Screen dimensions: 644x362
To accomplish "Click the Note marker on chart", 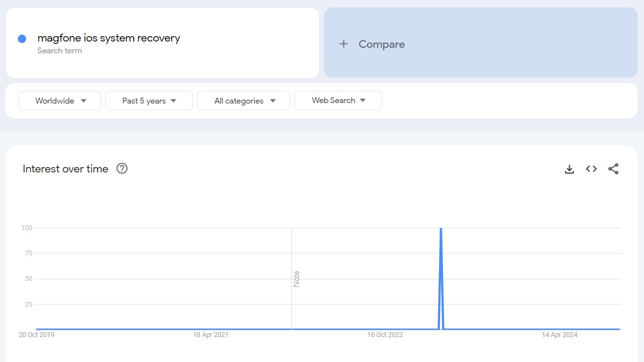I will 296,279.
